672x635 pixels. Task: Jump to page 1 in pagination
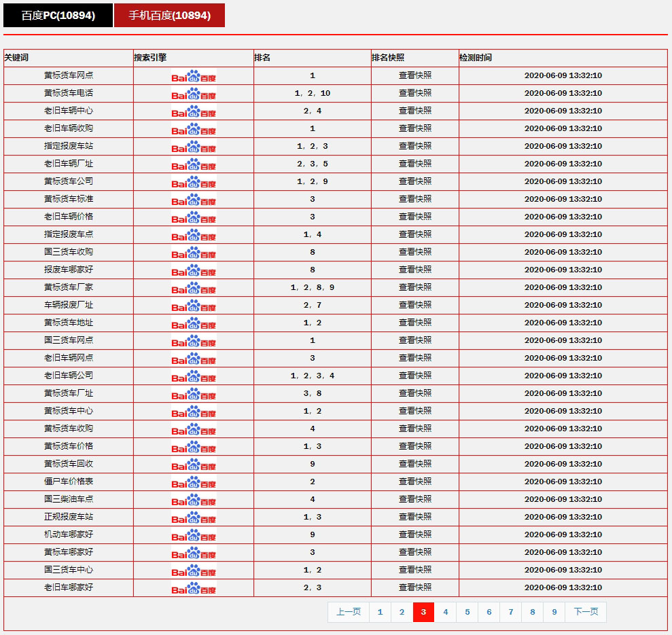pyautogui.click(x=380, y=612)
